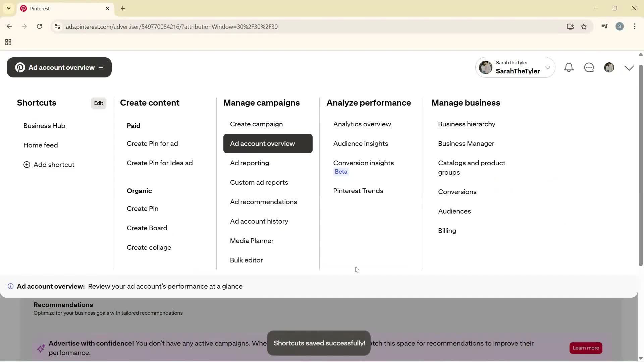Screen dimensions: 644x362
Task: Open Pinterest Trends under Analyze performance
Action: (358, 191)
